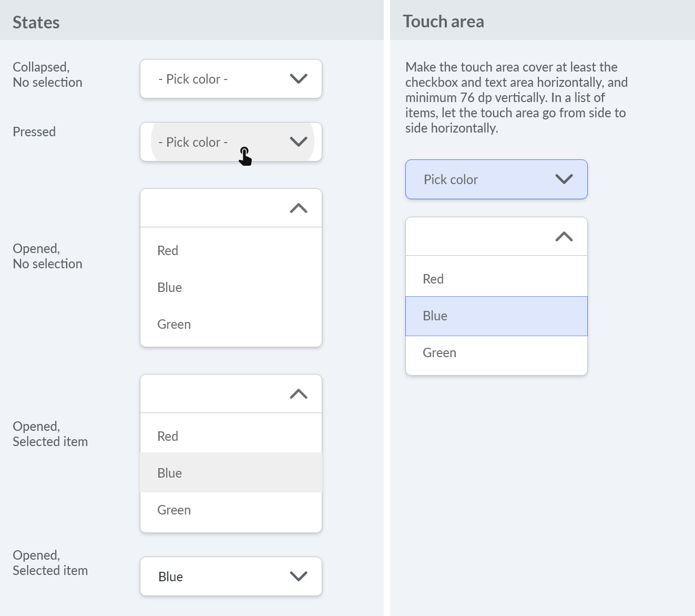Collapse the first opened list using its up chevron
This screenshot has height=616, width=695.
(x=299, y=208)
